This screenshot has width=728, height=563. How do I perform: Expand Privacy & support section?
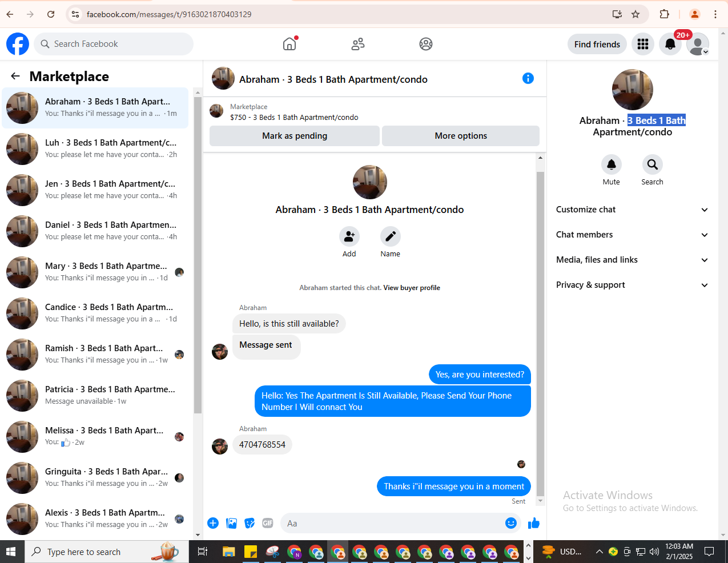point(632,285)
